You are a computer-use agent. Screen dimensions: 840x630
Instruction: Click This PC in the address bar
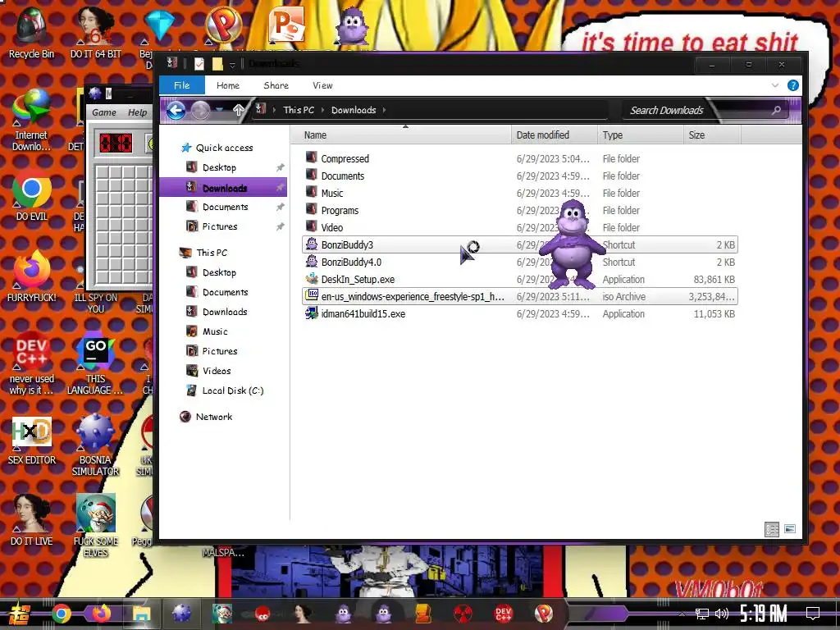coord(299,110)
